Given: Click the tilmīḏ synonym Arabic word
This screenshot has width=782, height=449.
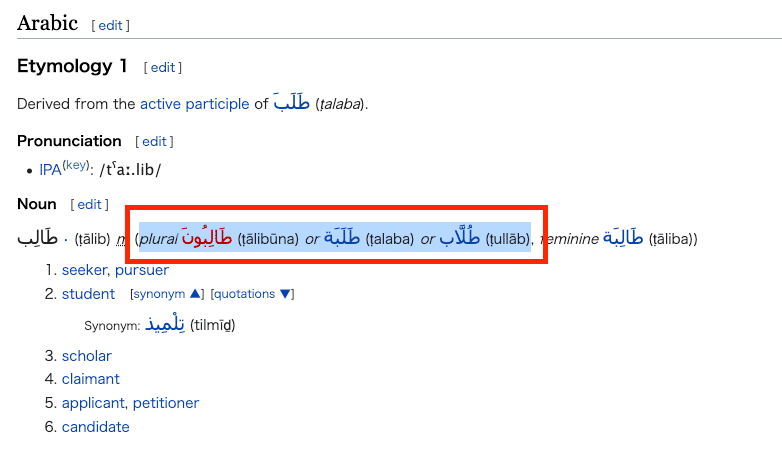Looking at the screenshot, I should (x=165, y=325).
